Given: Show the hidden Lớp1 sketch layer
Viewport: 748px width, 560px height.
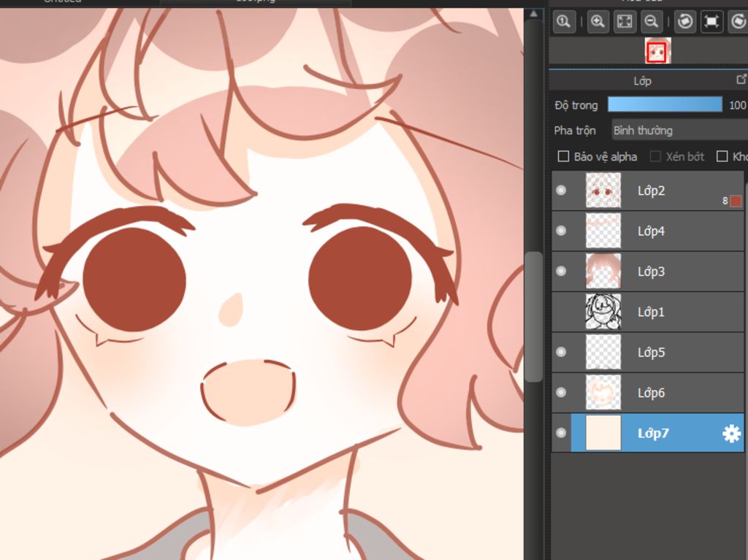Looking at the screenshot, I should pos(561,312).
